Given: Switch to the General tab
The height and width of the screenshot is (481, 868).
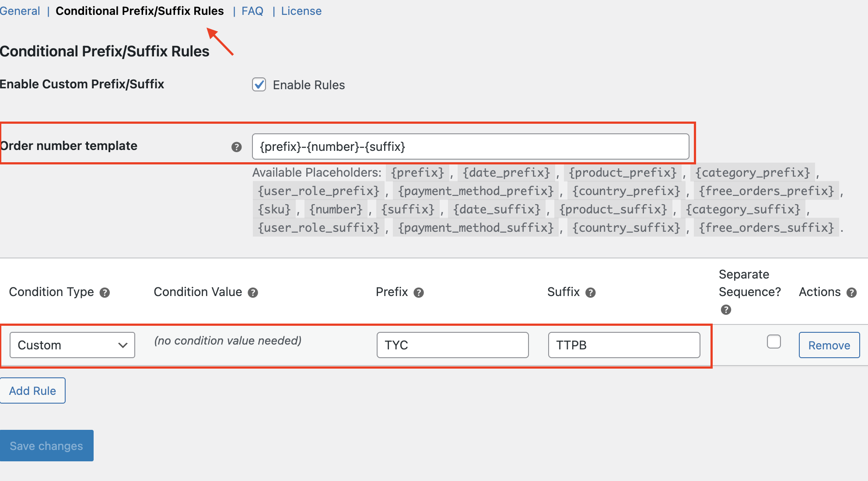Looking at the screenshot, I should tap(20, 11).
